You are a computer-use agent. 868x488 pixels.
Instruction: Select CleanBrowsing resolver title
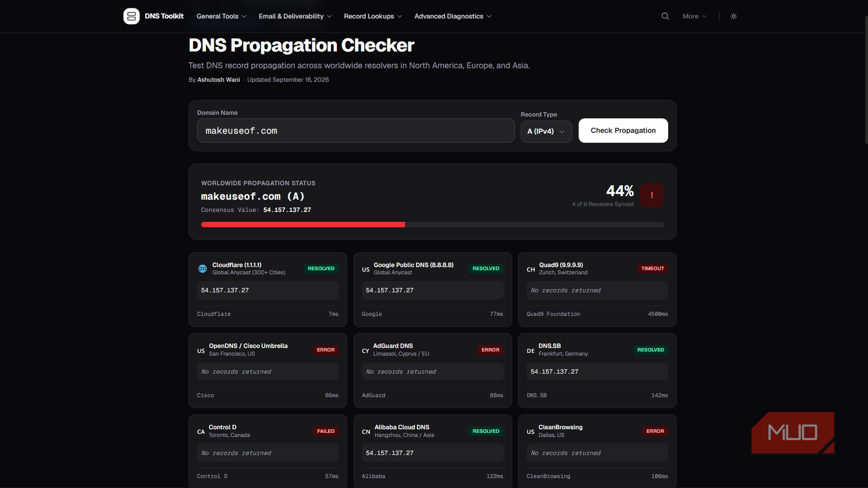[560, 428]
